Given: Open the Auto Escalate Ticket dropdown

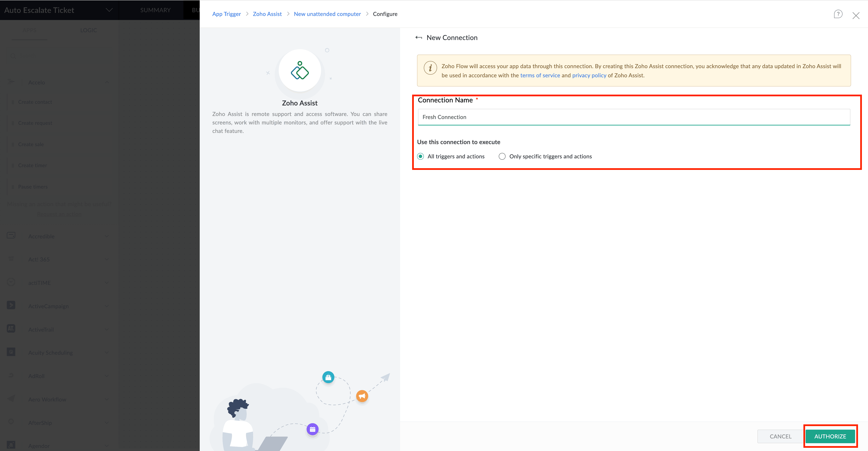Looking at the screenshot, I should (x=109, y=10).
